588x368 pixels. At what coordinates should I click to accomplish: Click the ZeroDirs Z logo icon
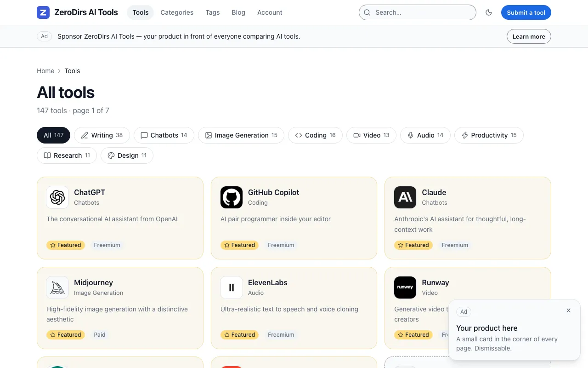point(43,12)
